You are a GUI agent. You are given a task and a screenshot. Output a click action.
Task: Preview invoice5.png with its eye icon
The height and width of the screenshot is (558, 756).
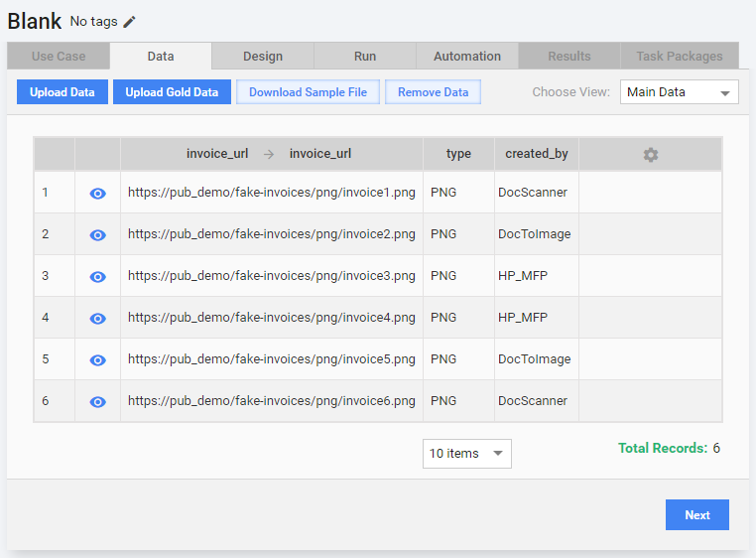coord(98,360)
